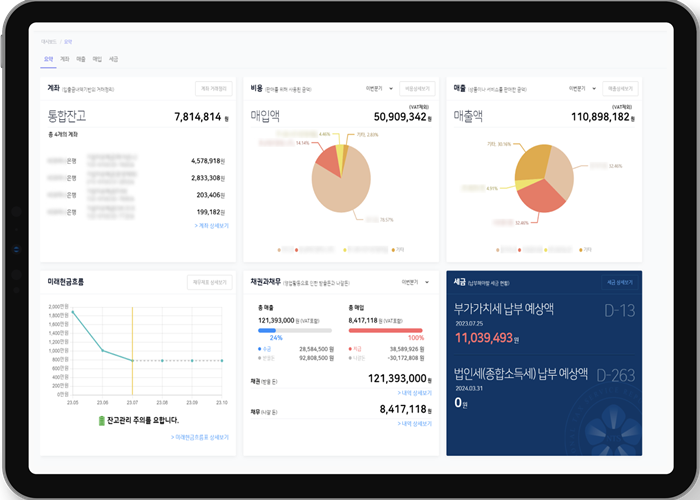Click the green battery icon beside 잔고관리 warning
The height and width of the screenshot is (500, 700).
(101, 420)
